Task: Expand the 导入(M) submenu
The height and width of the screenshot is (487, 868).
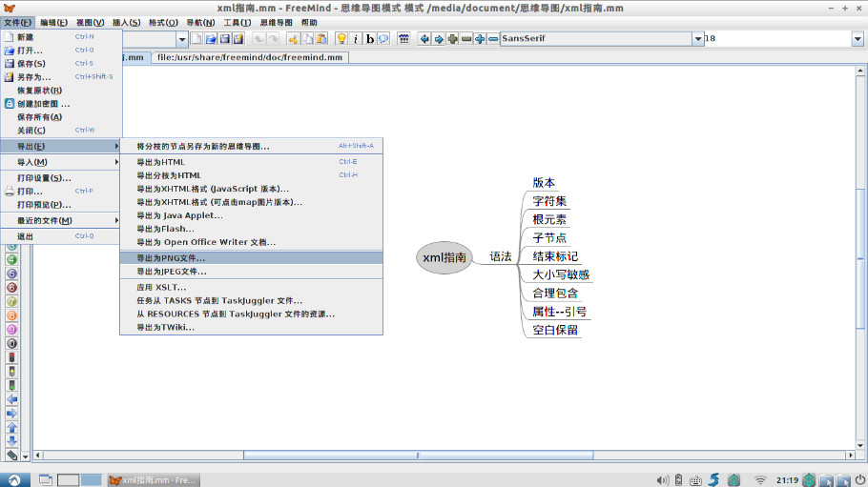Action: pos(60,162)
